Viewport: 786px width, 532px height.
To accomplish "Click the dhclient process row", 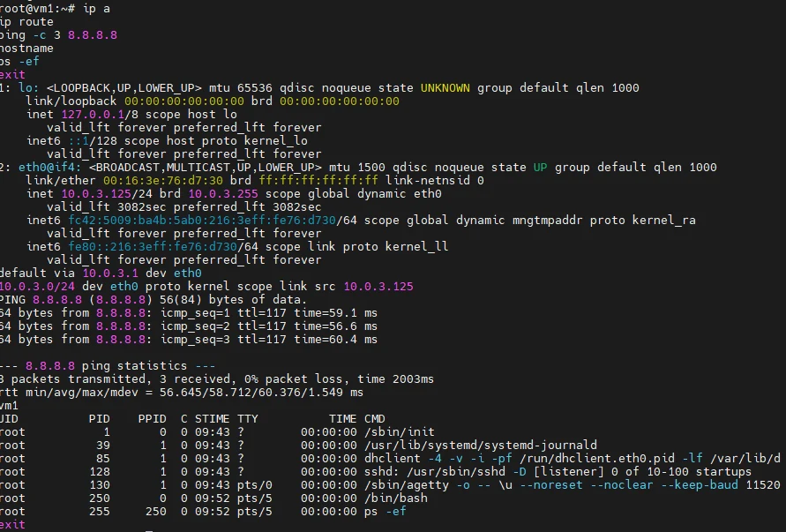I will [x=391, y=459].
